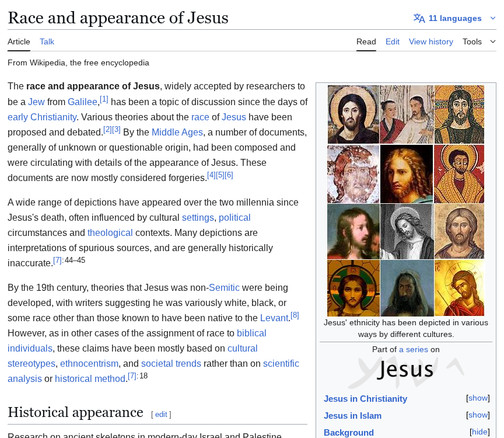Screen dimensions: 504x438
Task: Open the Edit tab
Action: (393, 42)
